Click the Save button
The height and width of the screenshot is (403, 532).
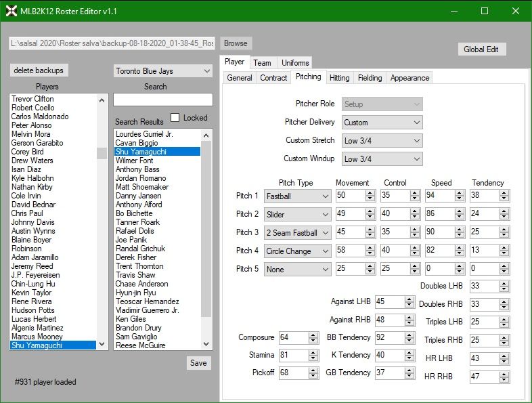(x=198, y=362)
